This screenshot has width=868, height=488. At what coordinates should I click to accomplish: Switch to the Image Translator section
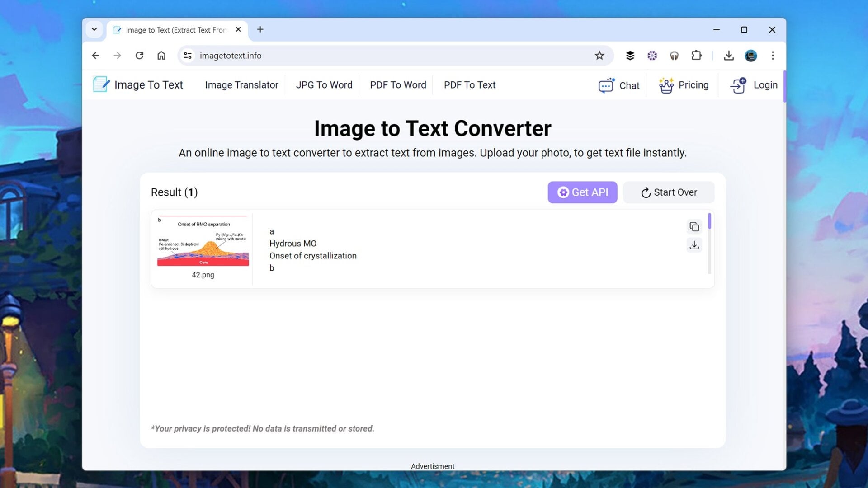(x=241, y=84)
